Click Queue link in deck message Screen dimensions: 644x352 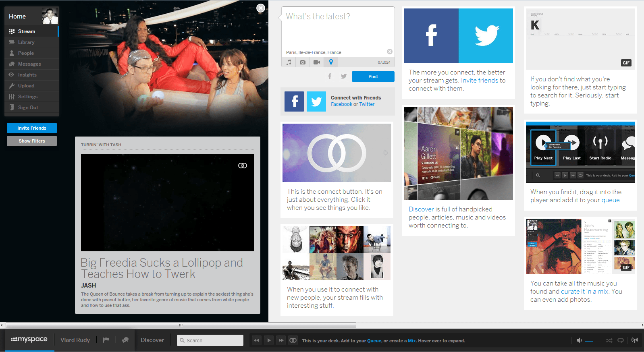pos(374,341)
